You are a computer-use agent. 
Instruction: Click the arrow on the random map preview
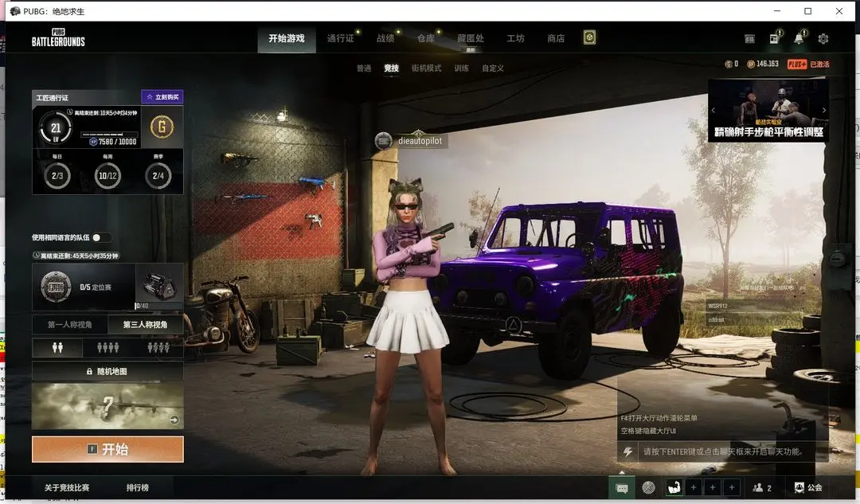(174, 420)
